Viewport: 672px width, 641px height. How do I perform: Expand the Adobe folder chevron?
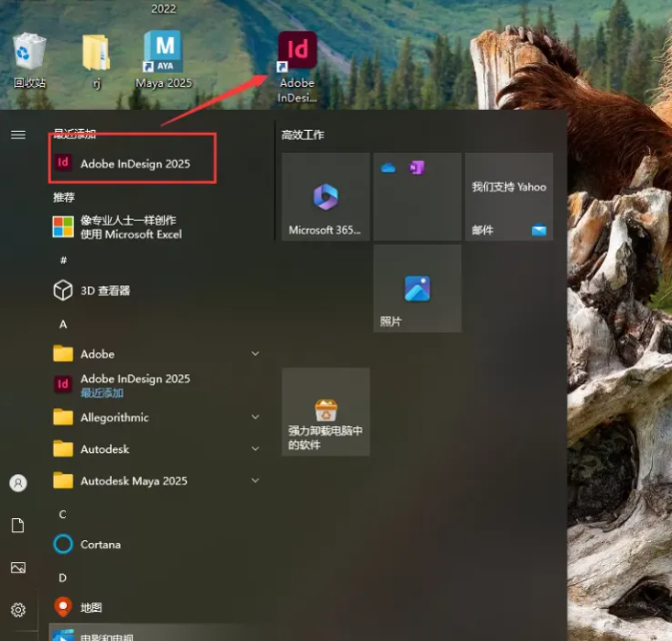pyautogui.click(x=255, y=354)
